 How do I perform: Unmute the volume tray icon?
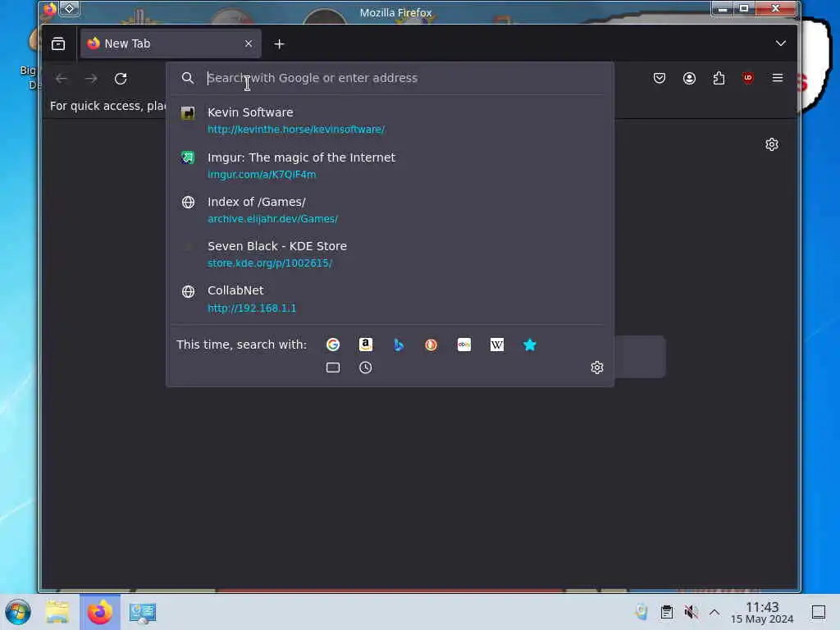(x=691, y=612)
